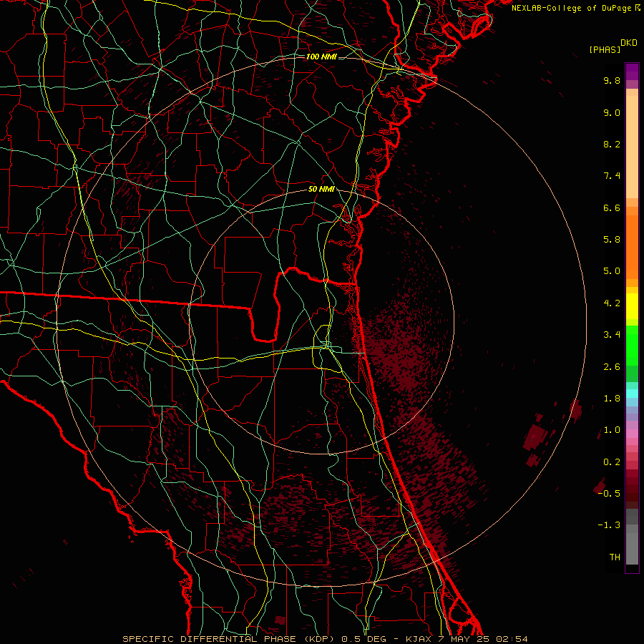Click the 02:54 timestamp in the footer
The width and height of the screenshot is (644, 644).
pos(512,639)
